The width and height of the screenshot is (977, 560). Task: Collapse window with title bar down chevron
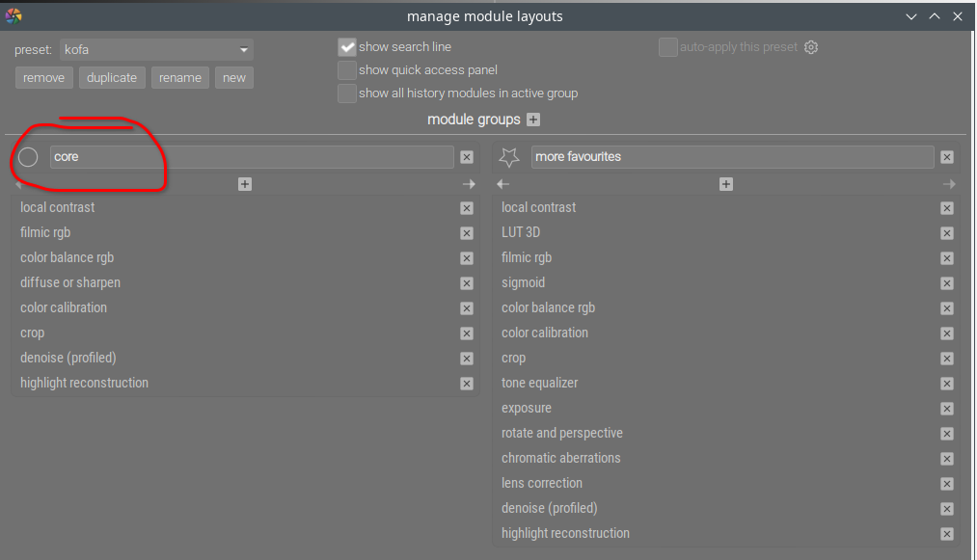(911, 16)
